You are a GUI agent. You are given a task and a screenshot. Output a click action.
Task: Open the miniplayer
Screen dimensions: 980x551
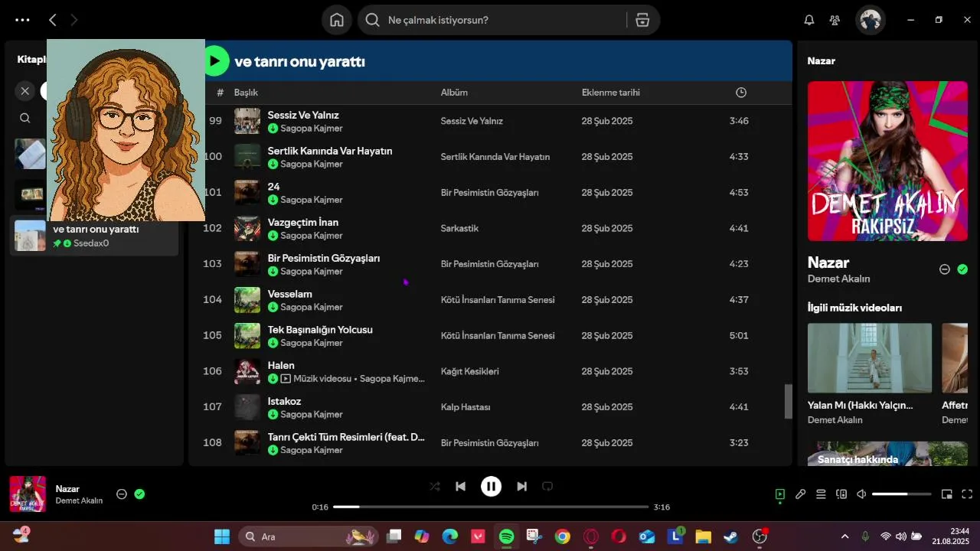coord(946,494)
